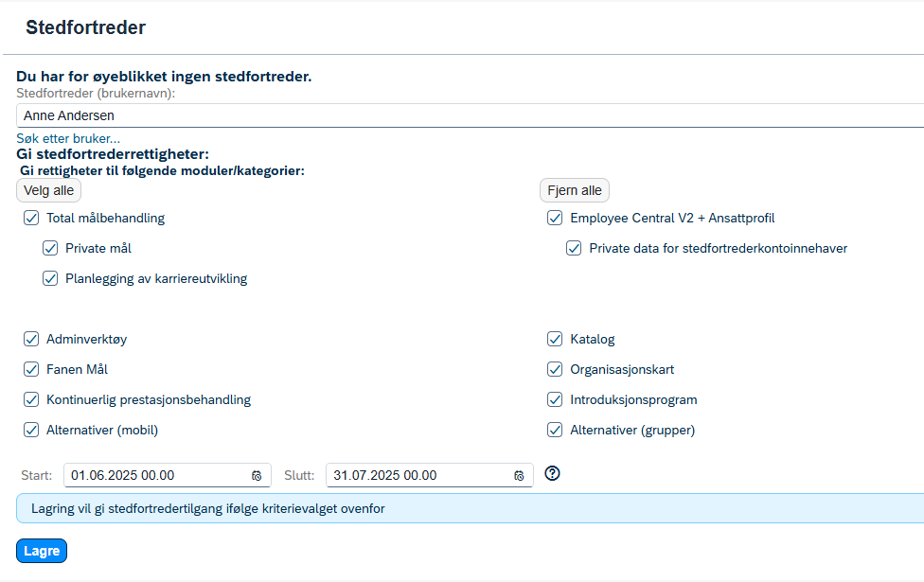This screenshot has width=924, height=582.
Task: Toggle the Private mål checkbox
Action: pos(50,248)
